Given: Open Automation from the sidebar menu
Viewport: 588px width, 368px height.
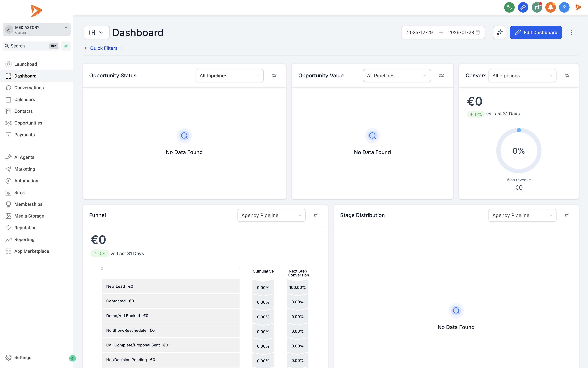Looking at the screenshot, I should [26, 181].
